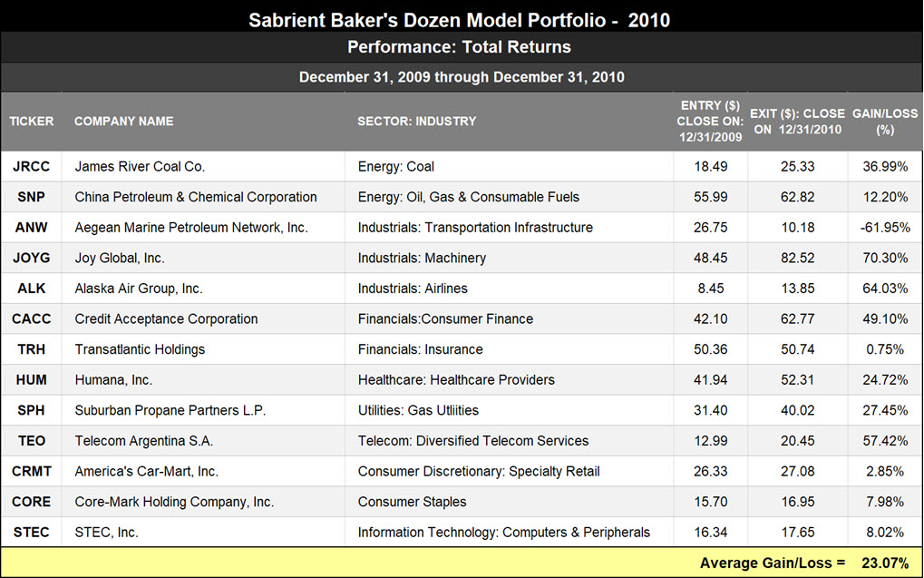
Task: Select the SNP ticker cell
Action: pos(31,197)
